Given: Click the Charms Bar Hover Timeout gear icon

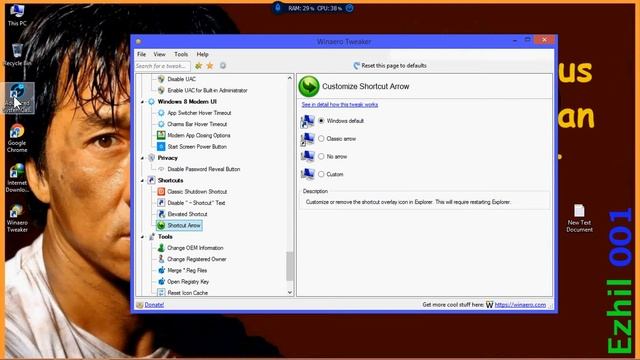Looking at the screenshot, I should [x=161, y=124].
